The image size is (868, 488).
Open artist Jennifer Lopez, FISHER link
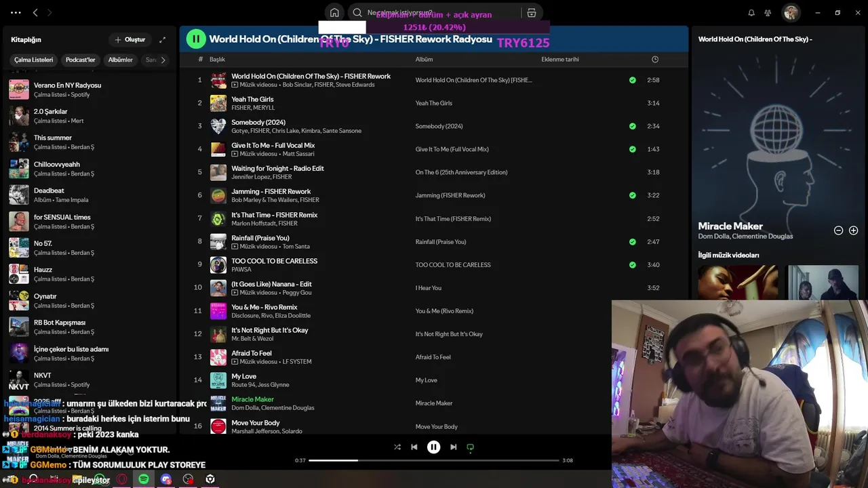pyautogui.click(x=261, y=177)
